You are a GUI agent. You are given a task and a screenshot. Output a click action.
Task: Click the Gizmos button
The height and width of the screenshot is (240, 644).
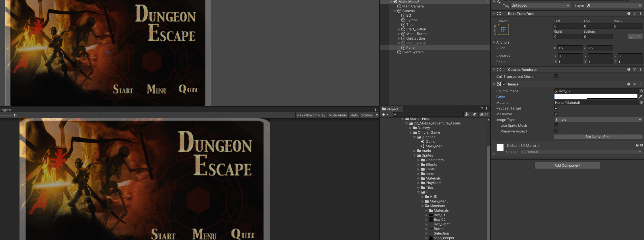click(366, 115)
